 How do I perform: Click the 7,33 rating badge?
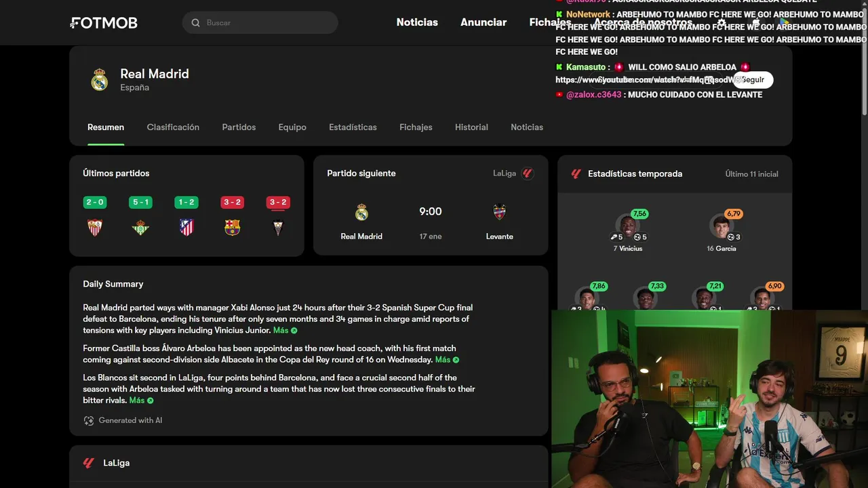(657, 286)
